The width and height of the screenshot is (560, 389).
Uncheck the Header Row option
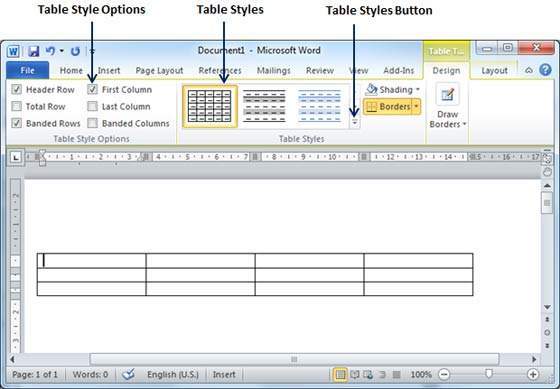[16, 89]
